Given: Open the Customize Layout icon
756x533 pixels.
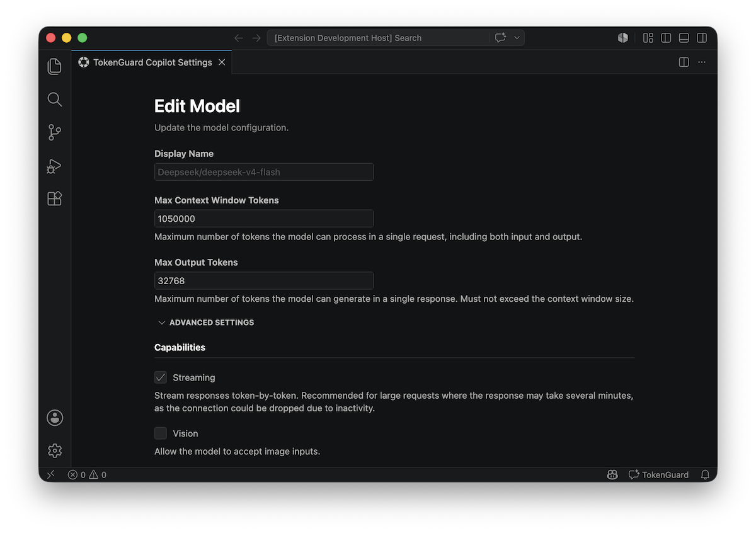Looking at the screenshot, I should pos(648,38).
